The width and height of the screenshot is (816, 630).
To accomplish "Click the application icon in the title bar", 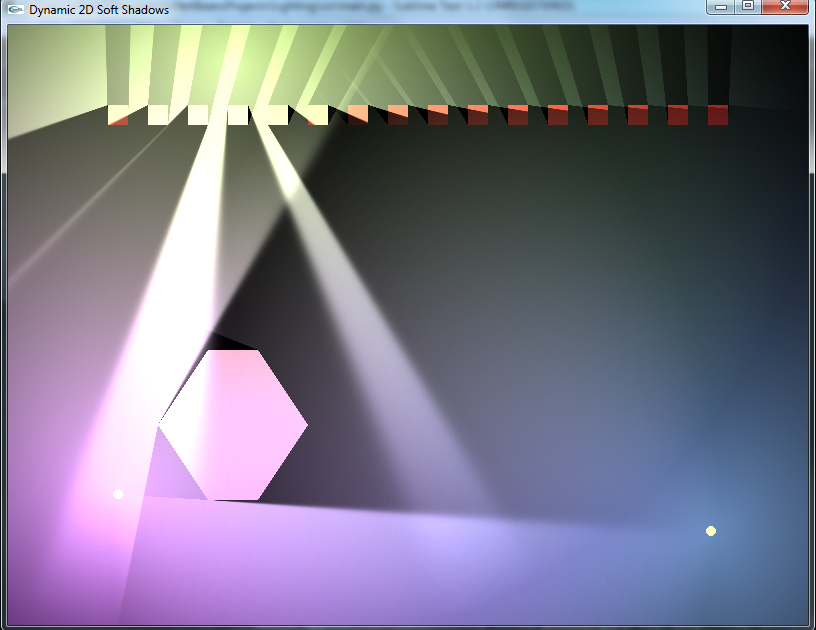I will point(13,7).
